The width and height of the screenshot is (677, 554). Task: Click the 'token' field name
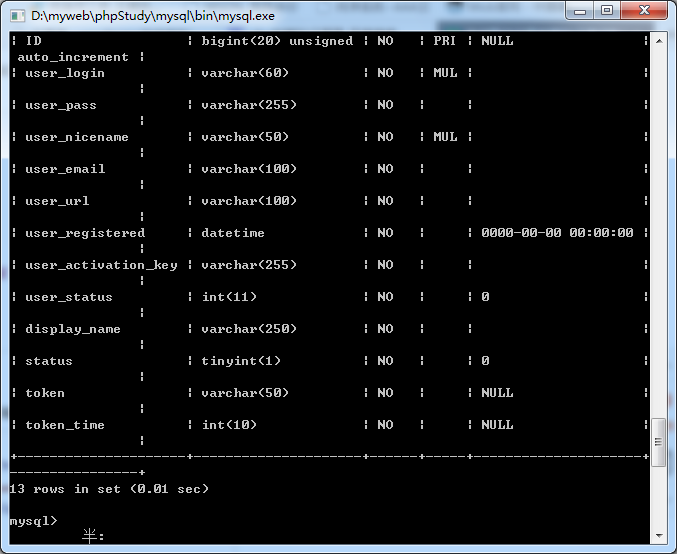click(x=45, y=393)
